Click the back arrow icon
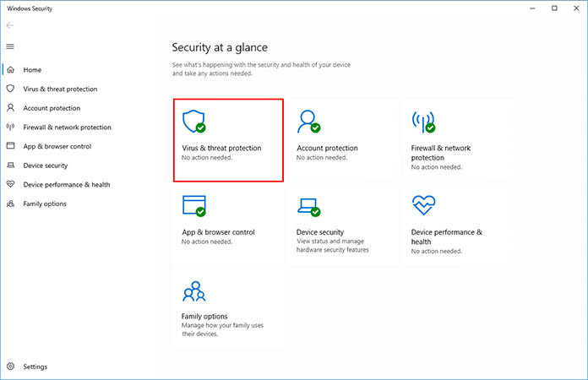 click(10, 25)
